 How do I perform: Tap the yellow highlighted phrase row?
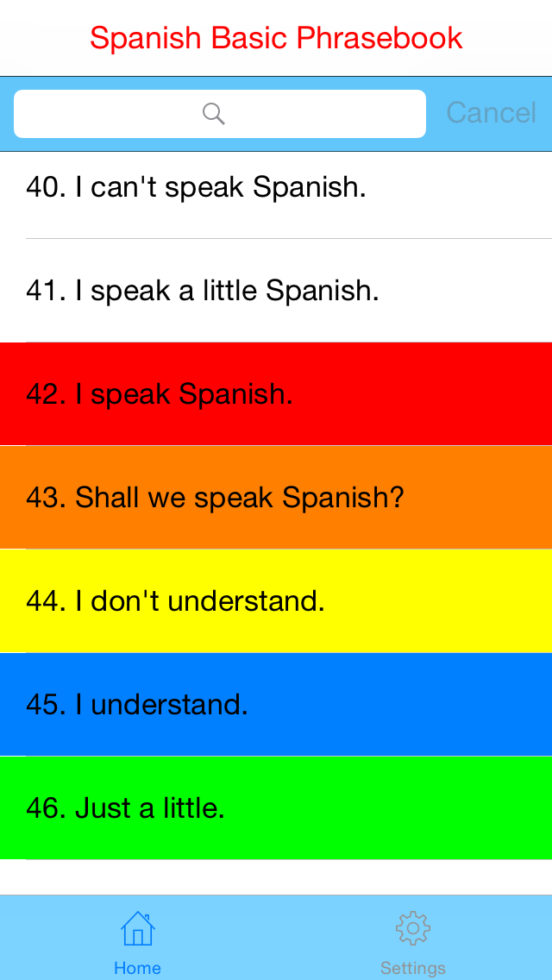276,601
